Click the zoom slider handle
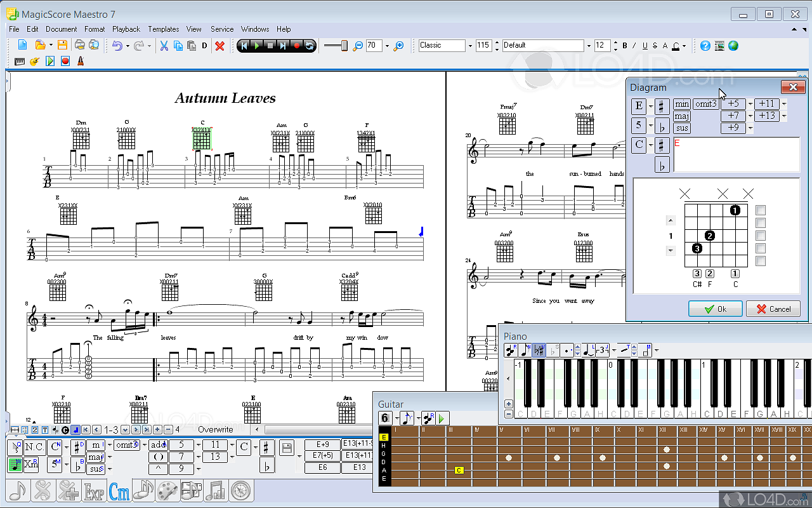This screenshot has width=812, height=508. click(344, 45)
